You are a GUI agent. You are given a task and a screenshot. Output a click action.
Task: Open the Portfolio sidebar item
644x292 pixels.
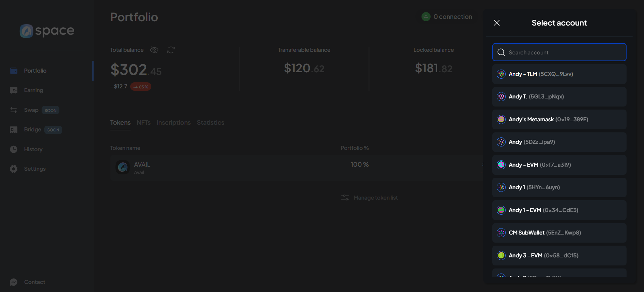pos(35,71)
